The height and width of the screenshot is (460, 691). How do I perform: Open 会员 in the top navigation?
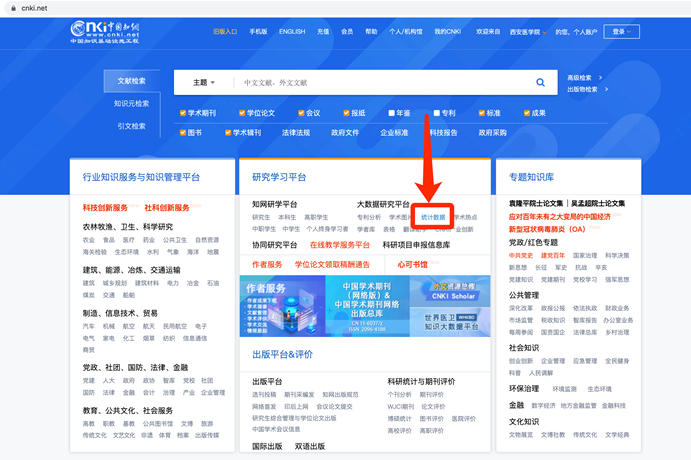(x=347, y=32)
